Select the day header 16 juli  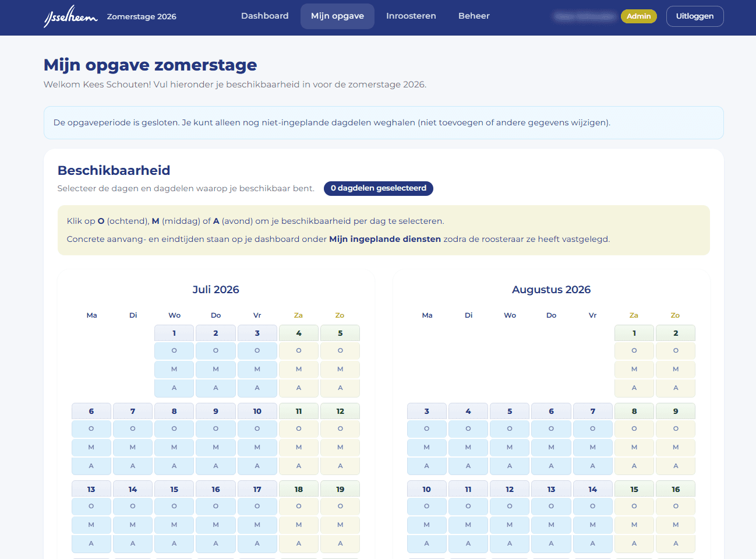tap(216, 489)
